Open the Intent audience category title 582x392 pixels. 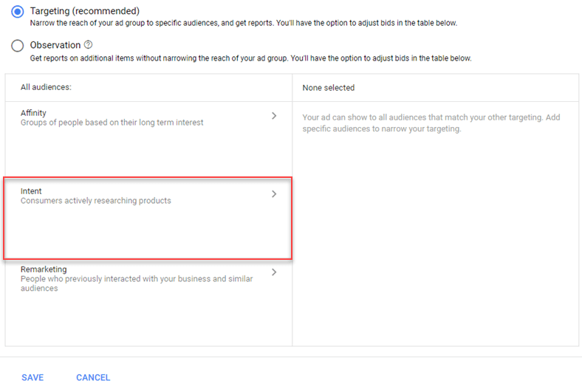point(31,191)
